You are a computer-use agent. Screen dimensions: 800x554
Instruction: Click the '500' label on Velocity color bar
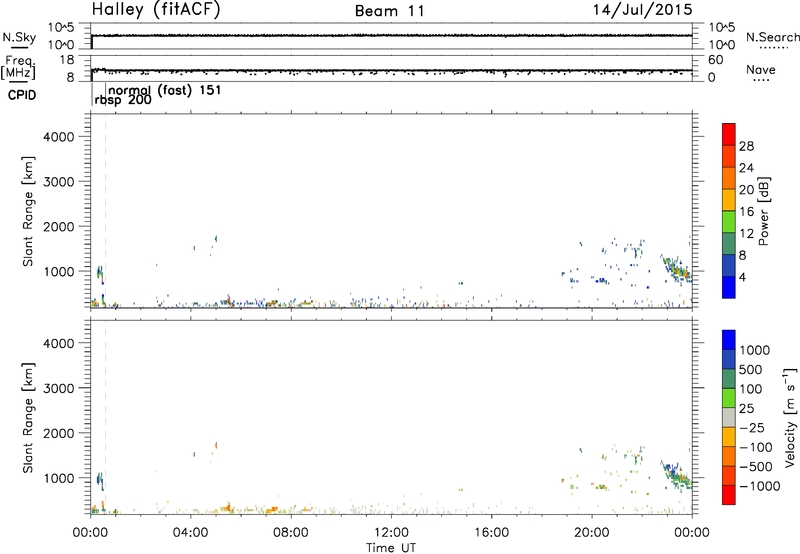(751, 370)
